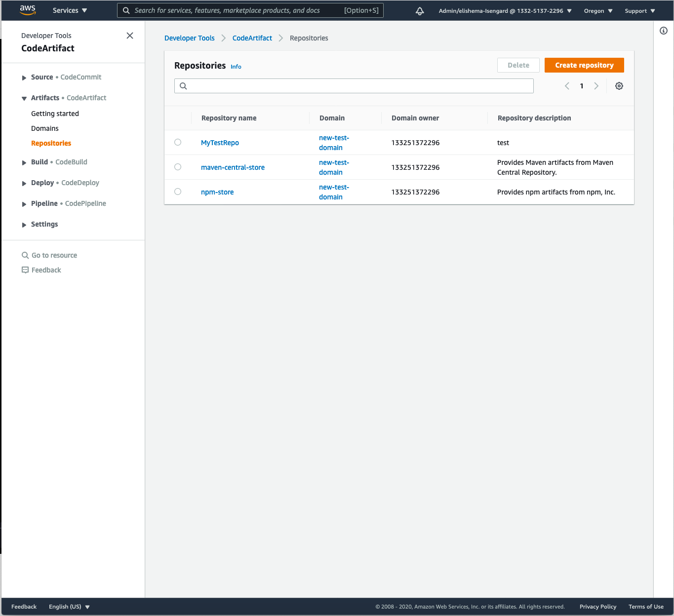The width and height of the screenshot is (674, 616).
Task: Click the Privacy Policy footer link
Action: (x=598, y=607)
